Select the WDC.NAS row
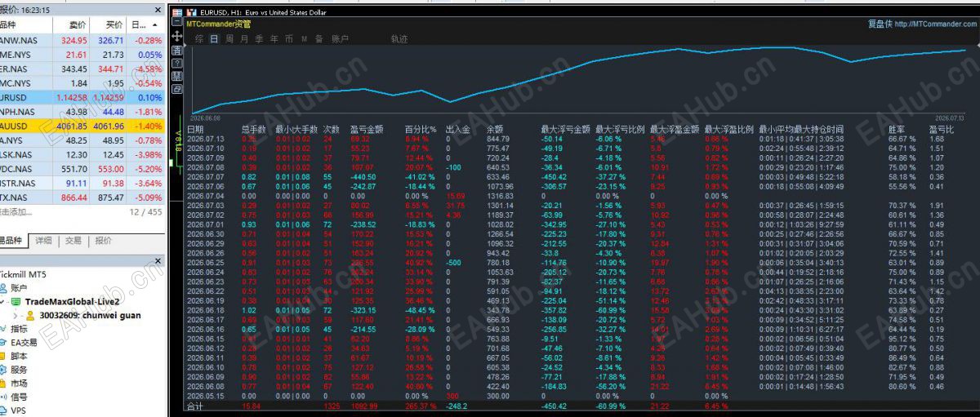 (x=83, y=169)
